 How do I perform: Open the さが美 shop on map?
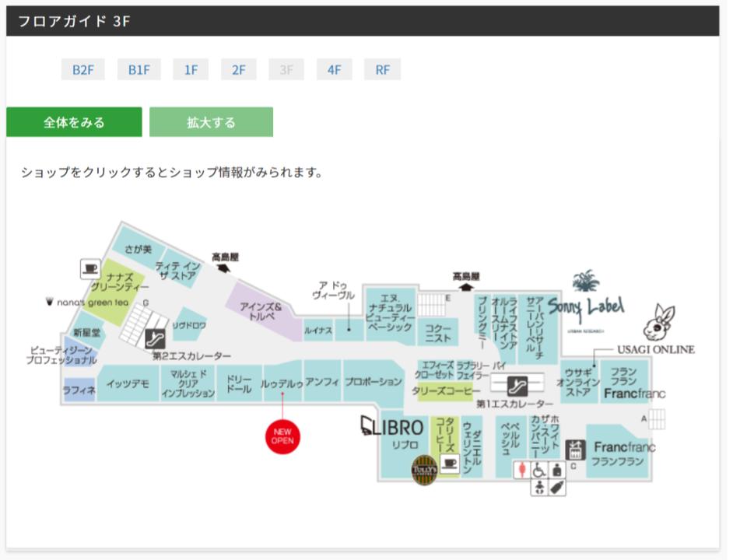[139, 248]
